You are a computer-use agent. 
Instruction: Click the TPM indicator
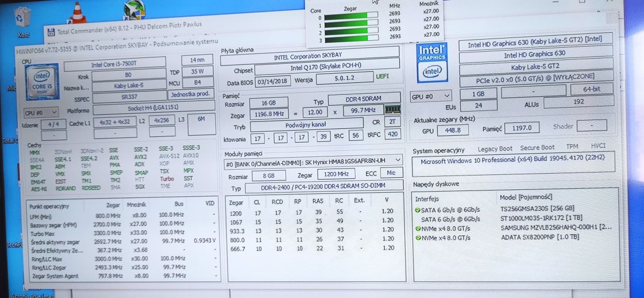(572, 147)
